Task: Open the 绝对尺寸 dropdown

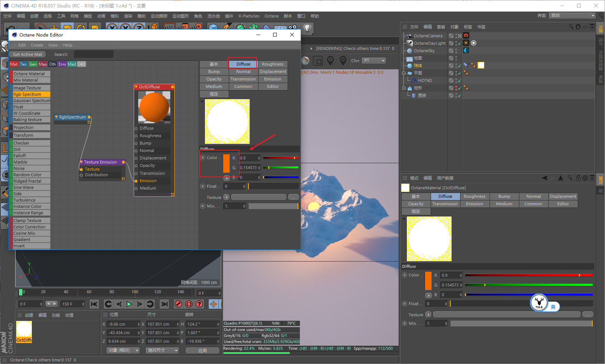Action: click(x=162, y=350)
